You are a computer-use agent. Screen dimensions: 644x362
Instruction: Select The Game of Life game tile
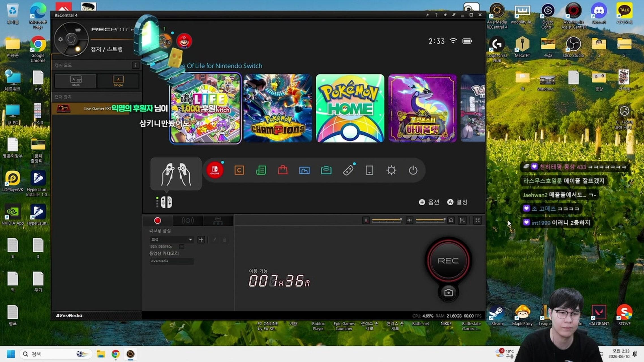pyautogui.click(x=205, y=108)
